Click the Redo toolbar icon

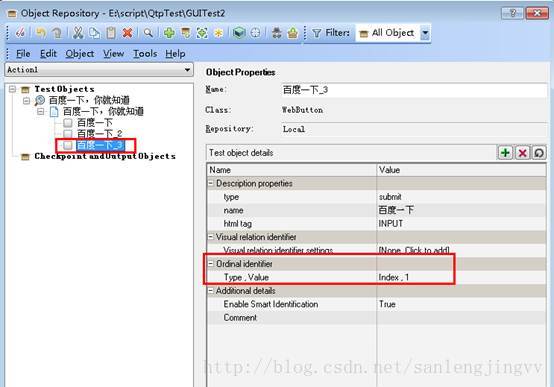(x=57, y=33)
